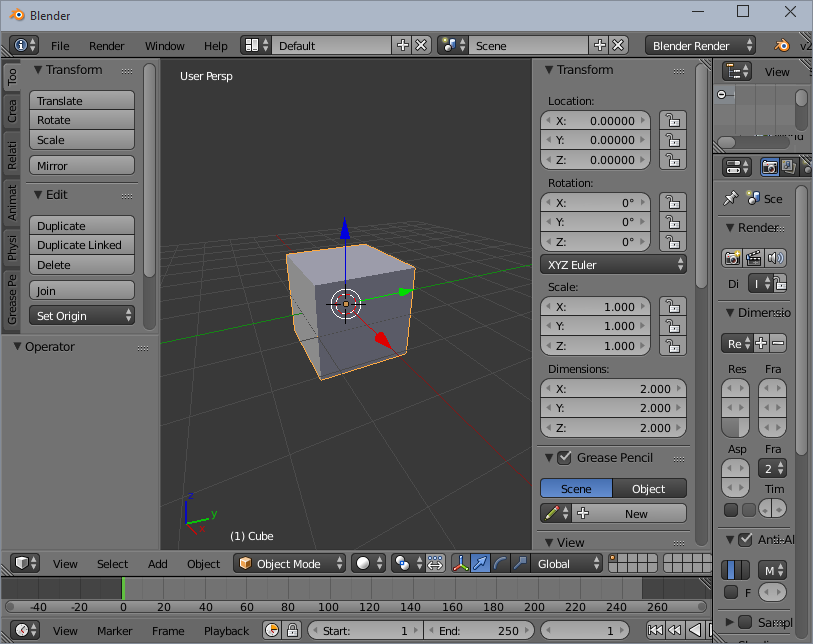Jump to previous keyframe
Image resolution: width=813 pixels, height=644 pixels.
[675, 631]
